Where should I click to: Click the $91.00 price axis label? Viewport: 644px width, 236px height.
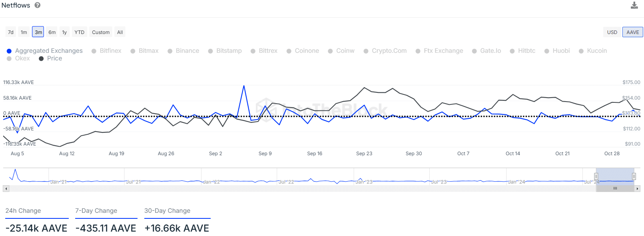[632, 144]
